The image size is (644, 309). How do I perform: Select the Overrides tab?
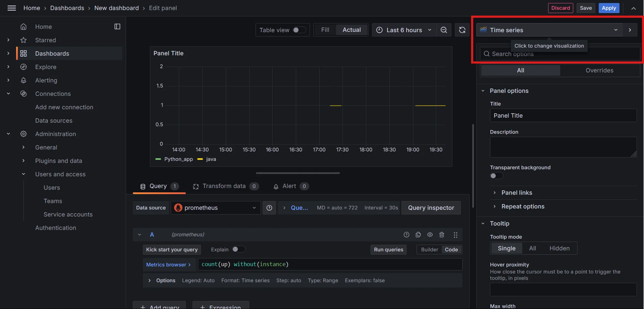coord(599,70)
